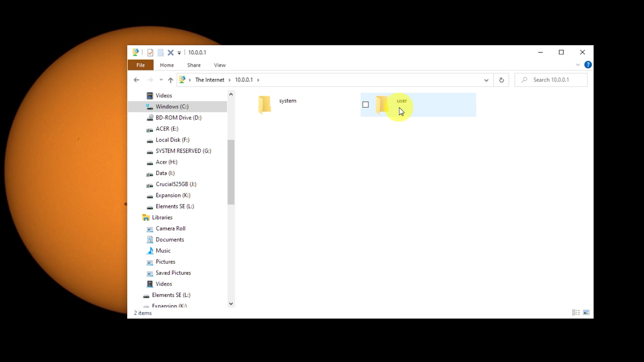The width and height of the screenshot is (644, 362).
Task: Click the network icon in the address bar
Action: click(x=182, y=79)
